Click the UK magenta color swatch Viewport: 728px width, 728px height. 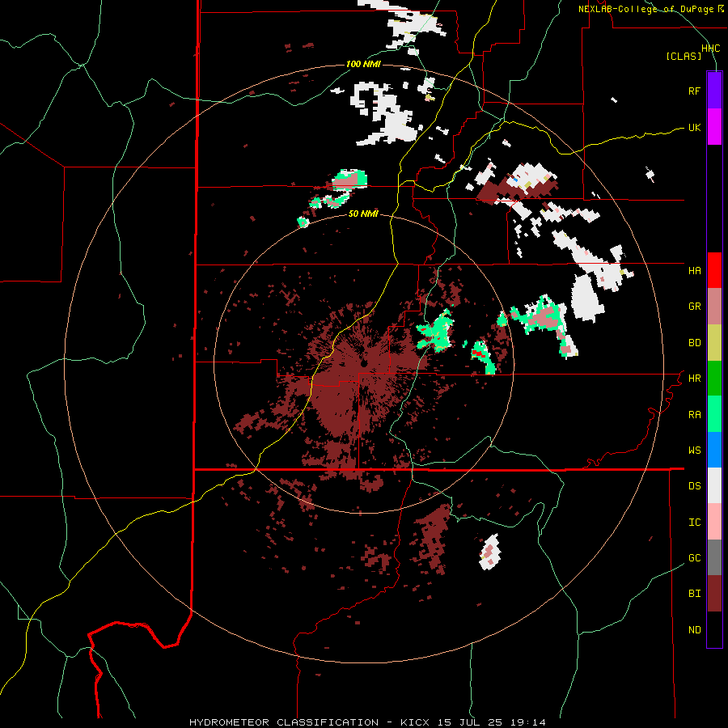714,126
